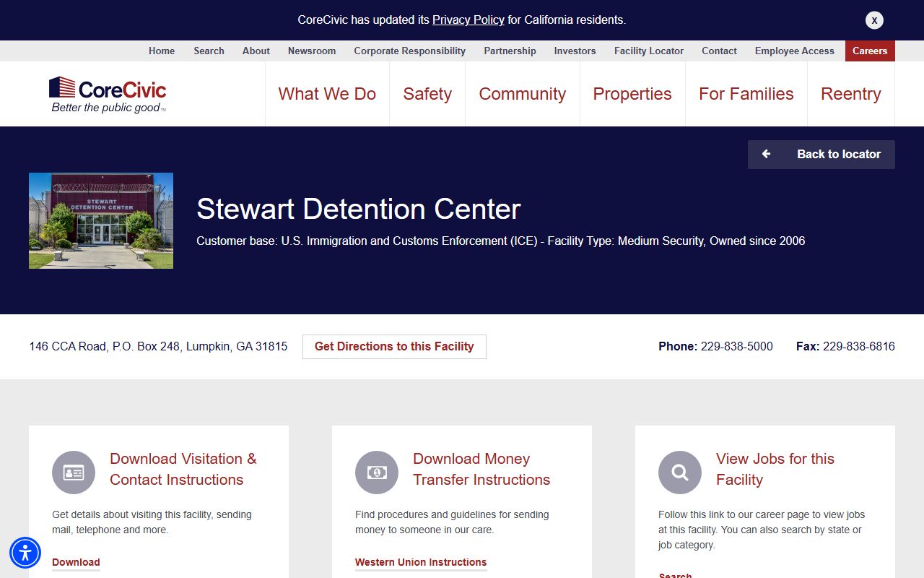Open the Investors page
This screenshot has width=924, height=578.
click(575, 51)
